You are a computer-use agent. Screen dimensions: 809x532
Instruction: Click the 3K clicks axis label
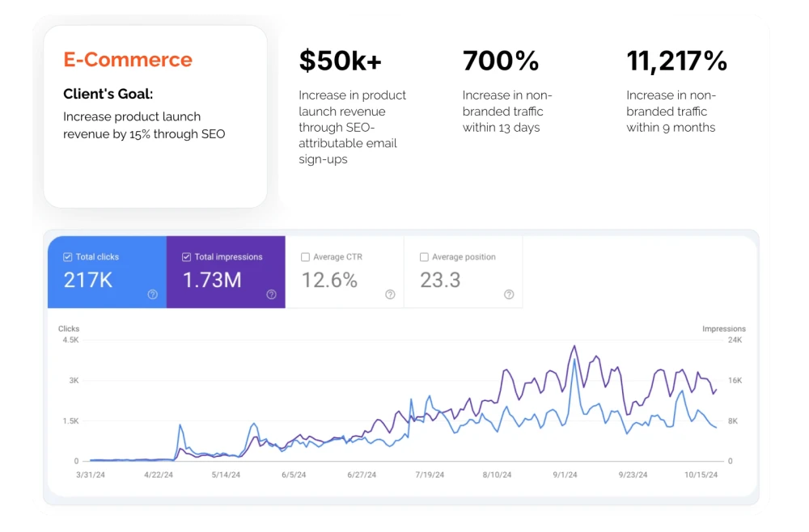point(74,381)
